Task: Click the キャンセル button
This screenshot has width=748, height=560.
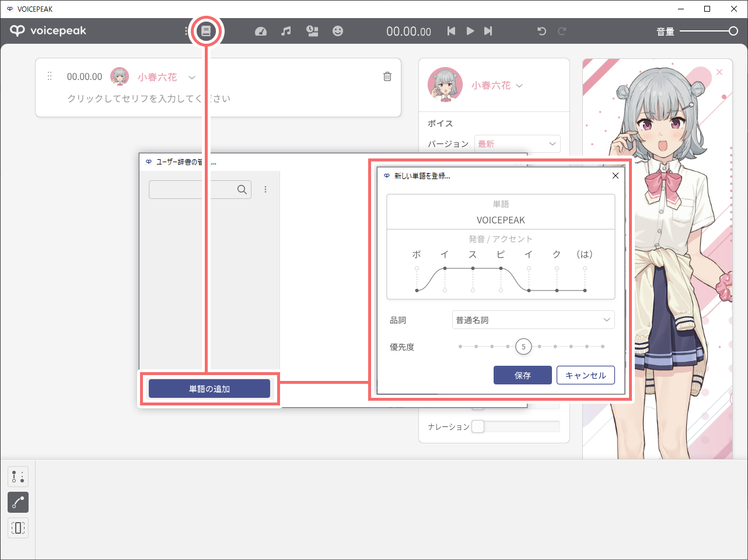Action: tap(585, 375)
